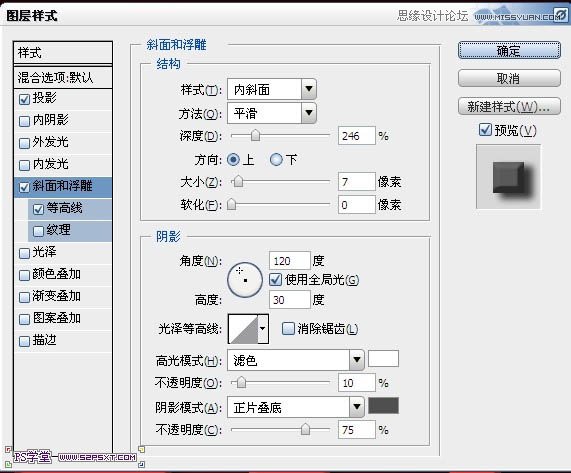Screen dimensions: 571x473
Task: Select the 描边 stroke list entry label
Action: click(x=44, y=340)
